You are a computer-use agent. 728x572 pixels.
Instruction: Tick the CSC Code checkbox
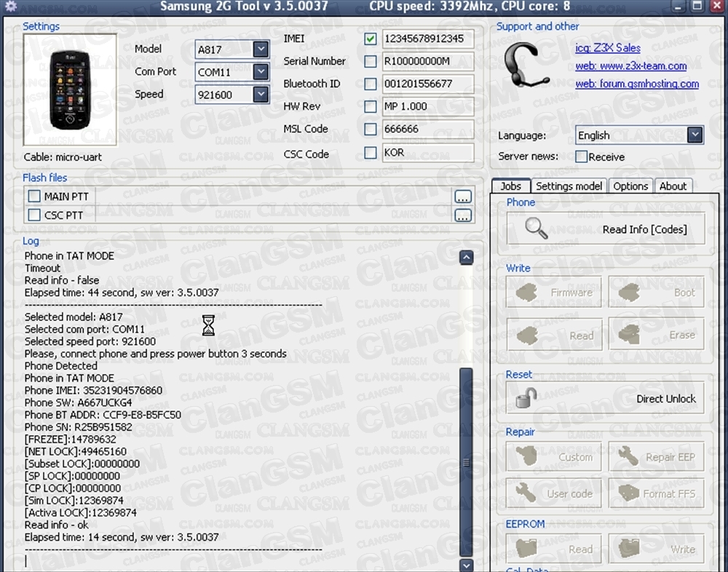click(x=371, y=153)
